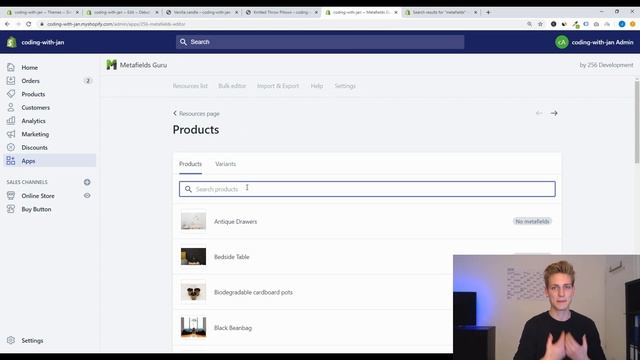Go back to Resources page

196,113
